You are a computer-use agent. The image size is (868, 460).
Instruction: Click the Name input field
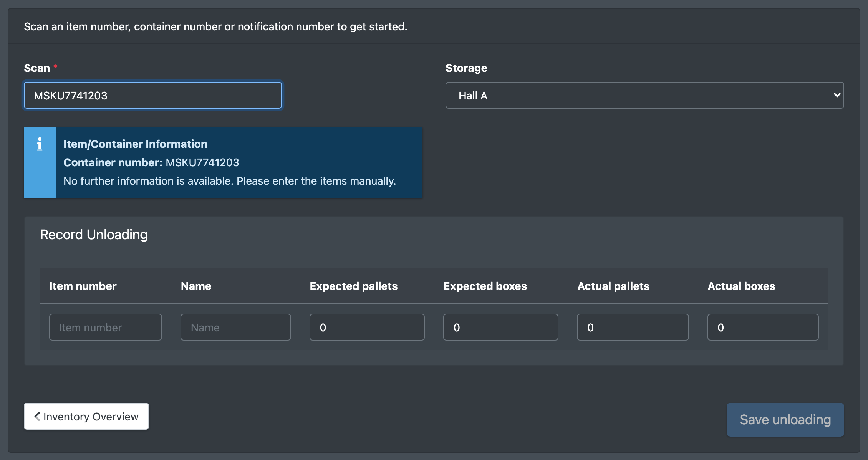236,327
